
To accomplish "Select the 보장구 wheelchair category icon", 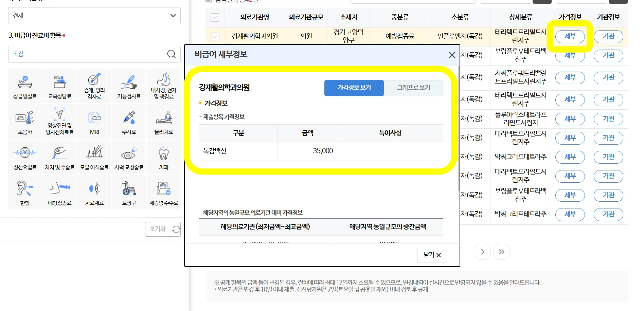I will 129,192.
